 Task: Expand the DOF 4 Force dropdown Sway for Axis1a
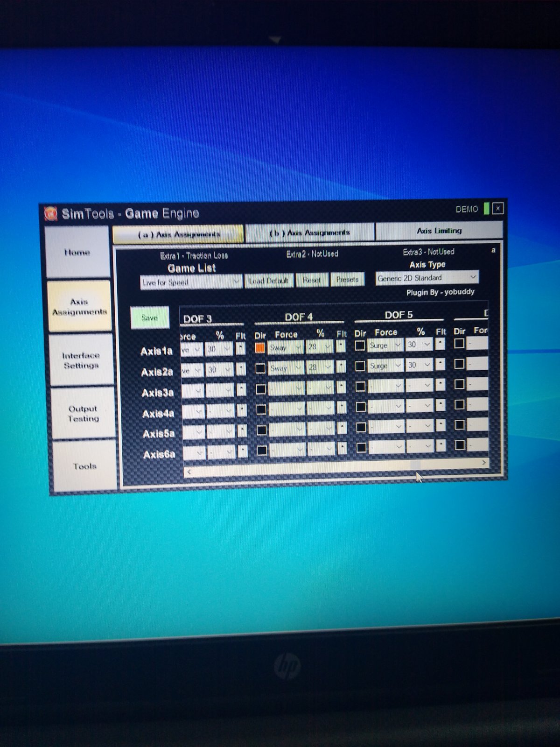point(286,347)
